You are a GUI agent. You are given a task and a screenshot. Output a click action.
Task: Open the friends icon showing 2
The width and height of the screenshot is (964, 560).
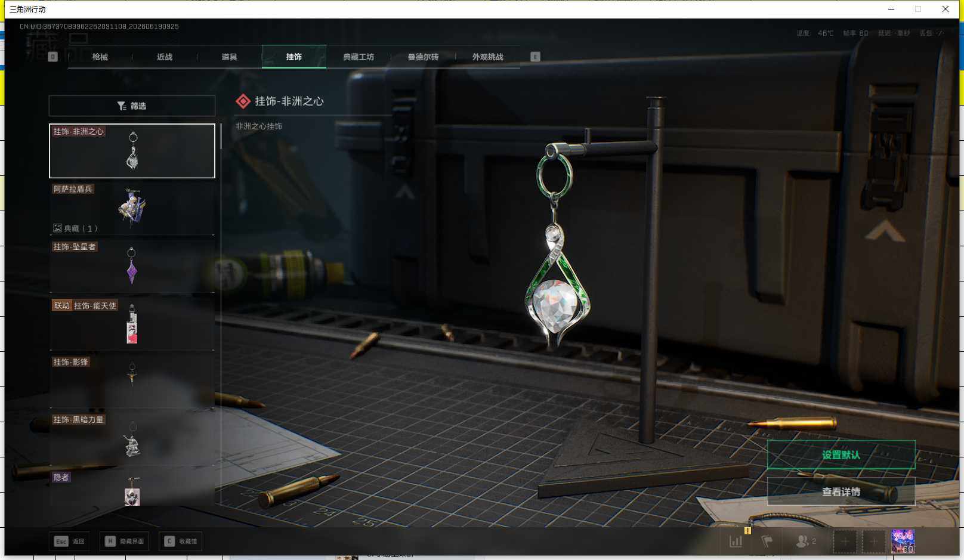click(x=806, y=541)
